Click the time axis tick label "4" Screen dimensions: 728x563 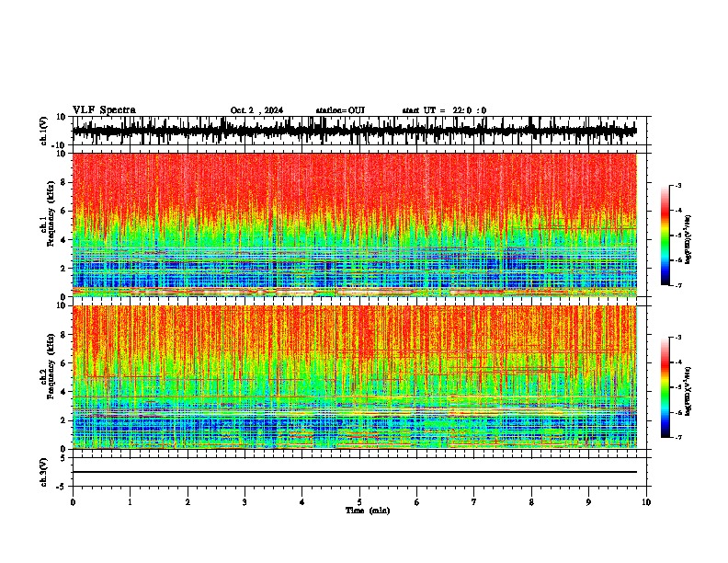point(302,502)
